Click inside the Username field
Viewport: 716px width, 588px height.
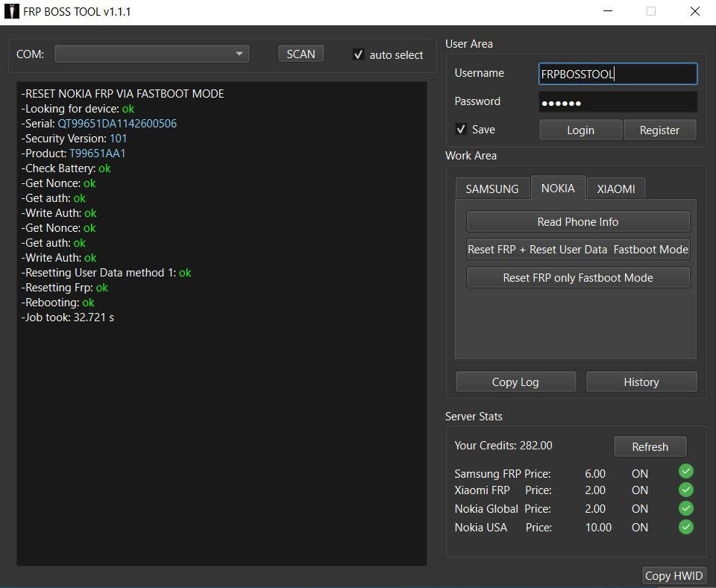point(618,74)
